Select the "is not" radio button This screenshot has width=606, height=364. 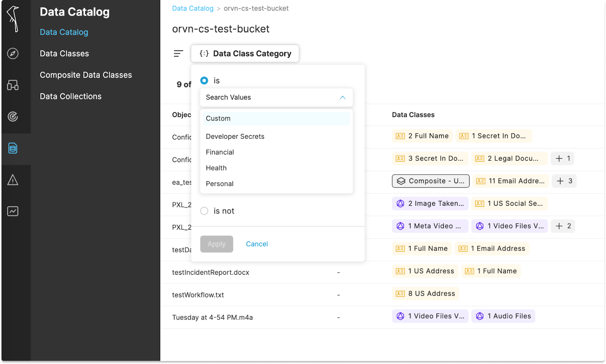[204, 211]
